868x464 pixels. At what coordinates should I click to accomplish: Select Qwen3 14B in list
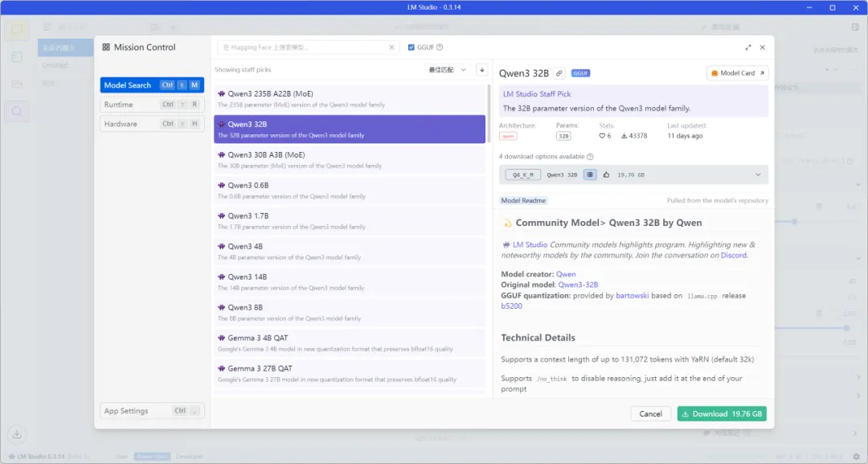pos(350,281)
